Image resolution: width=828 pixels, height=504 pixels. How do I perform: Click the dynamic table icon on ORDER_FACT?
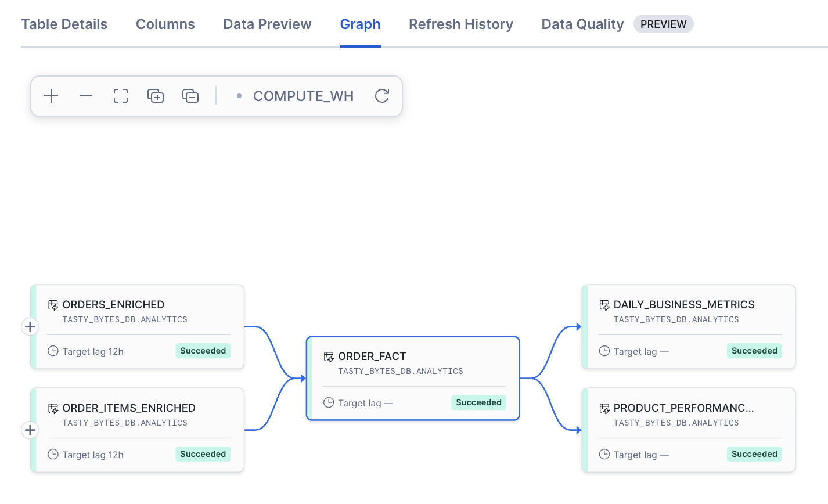329,357
